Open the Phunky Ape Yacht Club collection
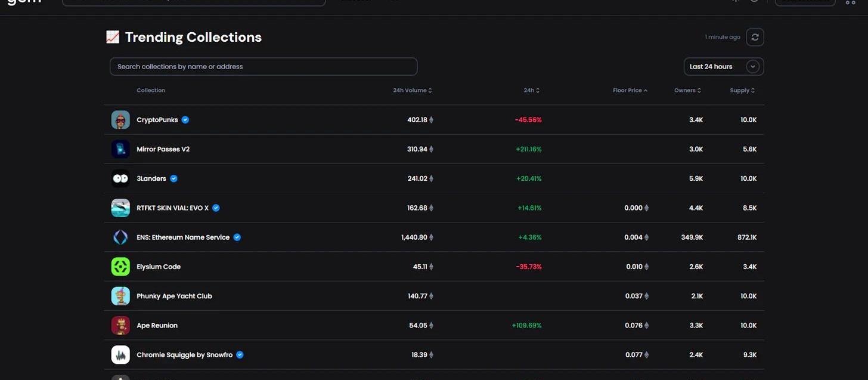The image size is (868, 380). coord(174,296)
